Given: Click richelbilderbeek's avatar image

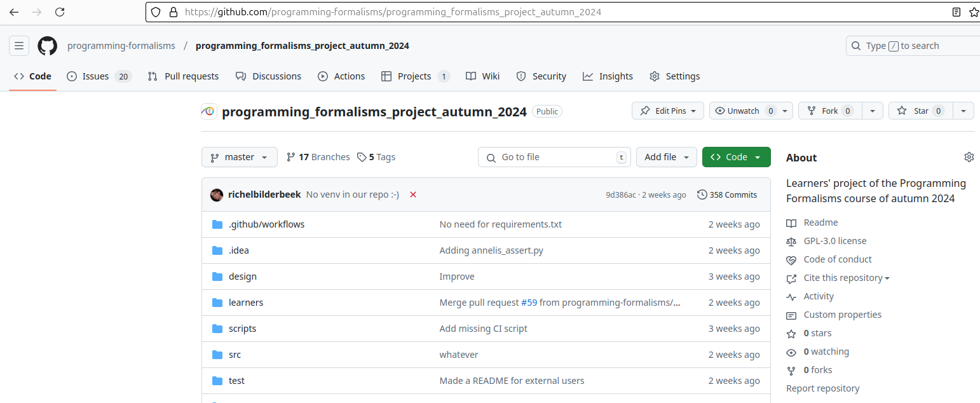Looking at the screenshot, I should [x=217, y=195].
